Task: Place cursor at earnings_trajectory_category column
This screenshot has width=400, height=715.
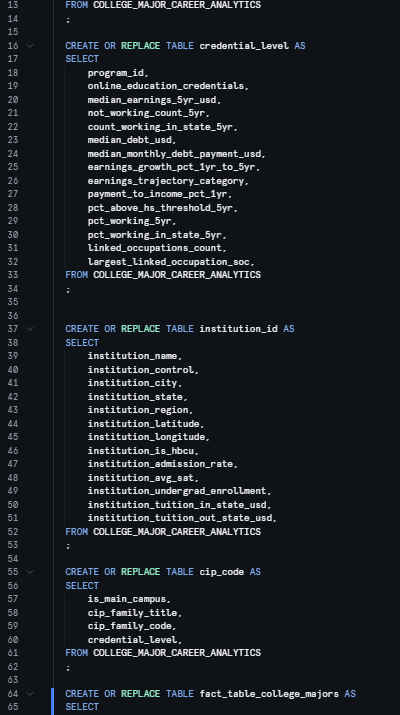Action: pyautogui.click(x=167, y=181)
